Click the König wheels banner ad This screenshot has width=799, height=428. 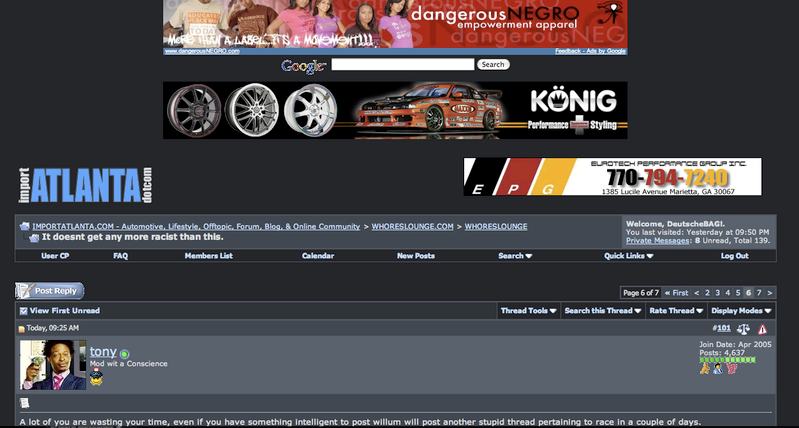(x=395, y=110)
